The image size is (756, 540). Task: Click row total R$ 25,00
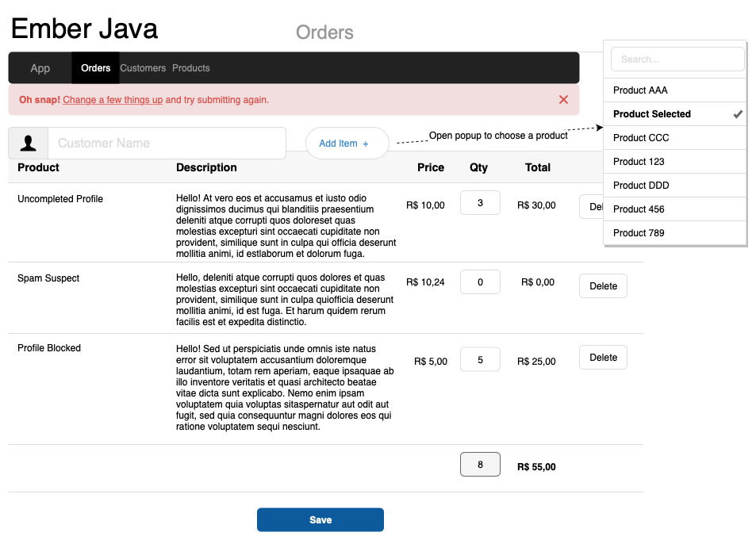point(536,362)
